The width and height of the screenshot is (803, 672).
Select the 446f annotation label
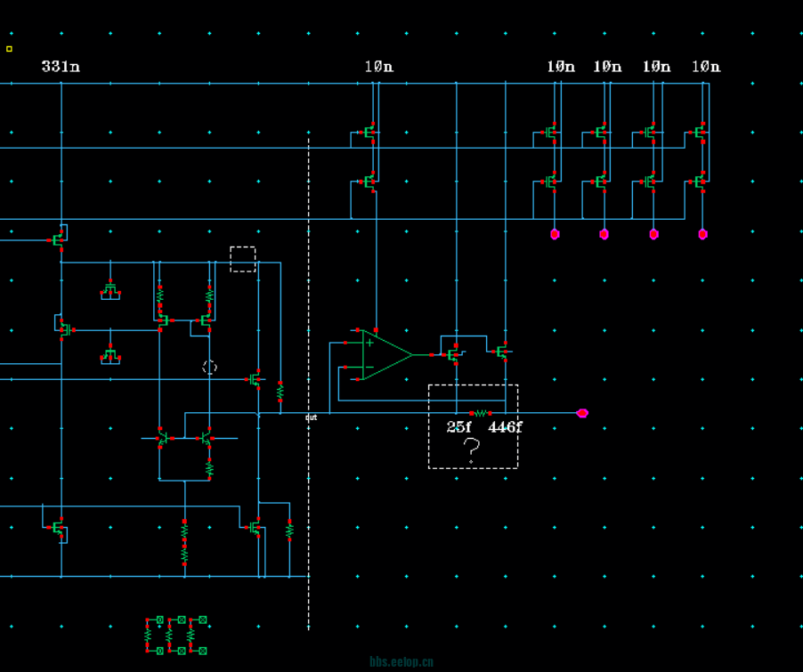(505, 427)
